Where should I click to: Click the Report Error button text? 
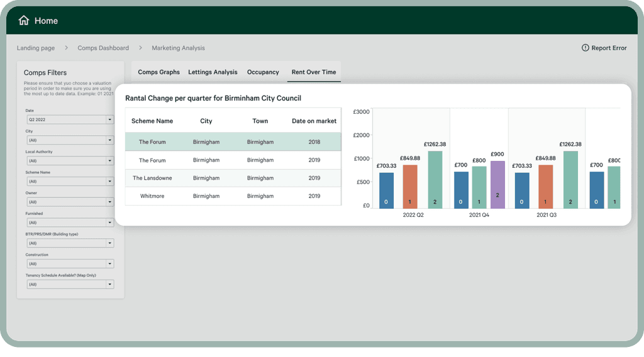point(609,48)
